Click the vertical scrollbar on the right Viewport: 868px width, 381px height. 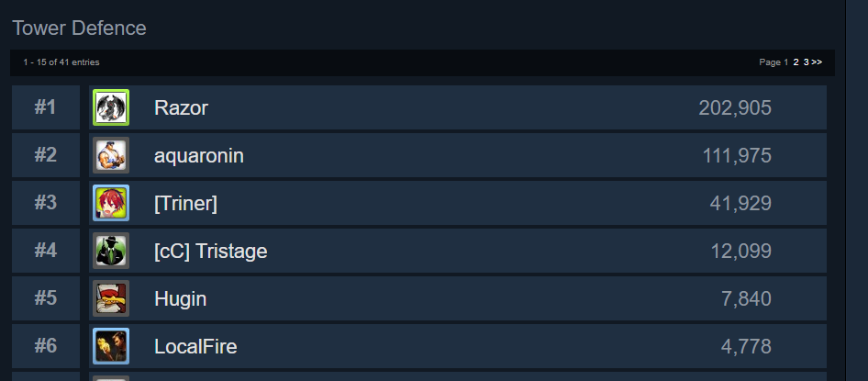point(856,184)
